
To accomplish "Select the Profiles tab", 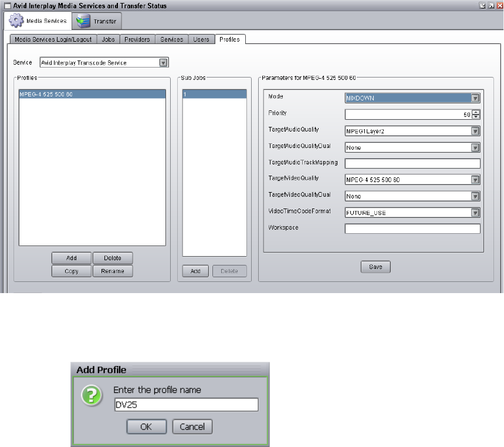I will point(230,39).
